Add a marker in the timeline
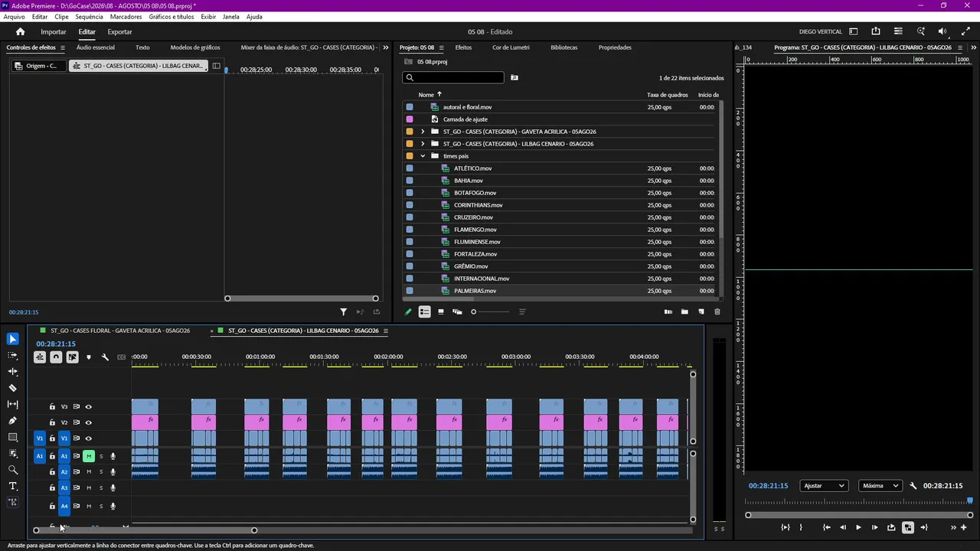This screenshot has height=551, width=980. coord(89,357)
